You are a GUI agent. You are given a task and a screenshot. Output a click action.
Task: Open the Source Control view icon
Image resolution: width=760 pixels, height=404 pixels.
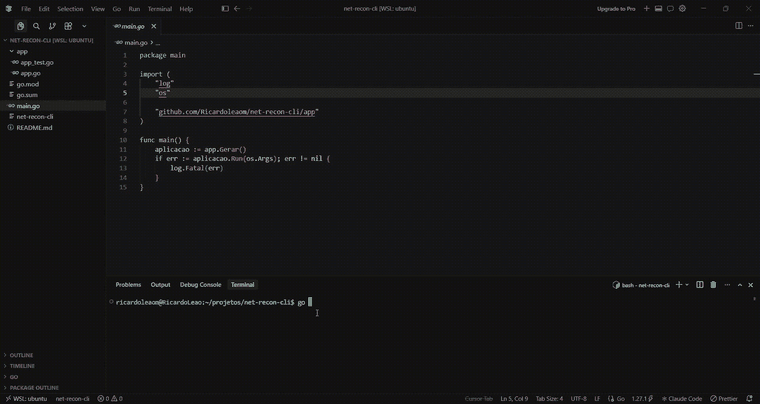click(52, 26)
